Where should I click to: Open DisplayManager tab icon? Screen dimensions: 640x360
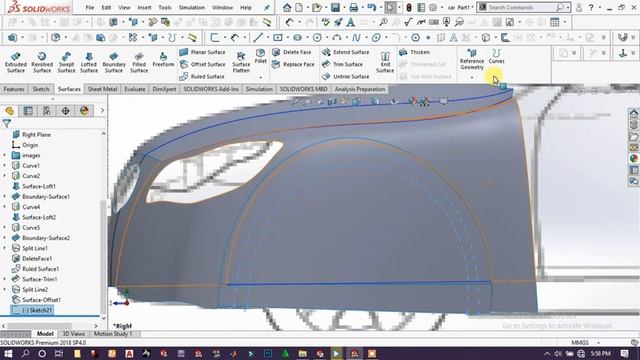coord(84,111)
